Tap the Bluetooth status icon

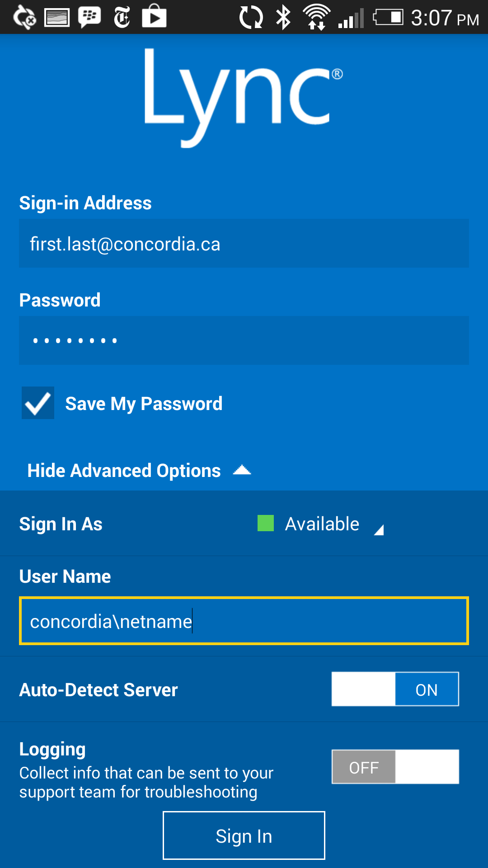pyautogui.click(x=283, y=17)
